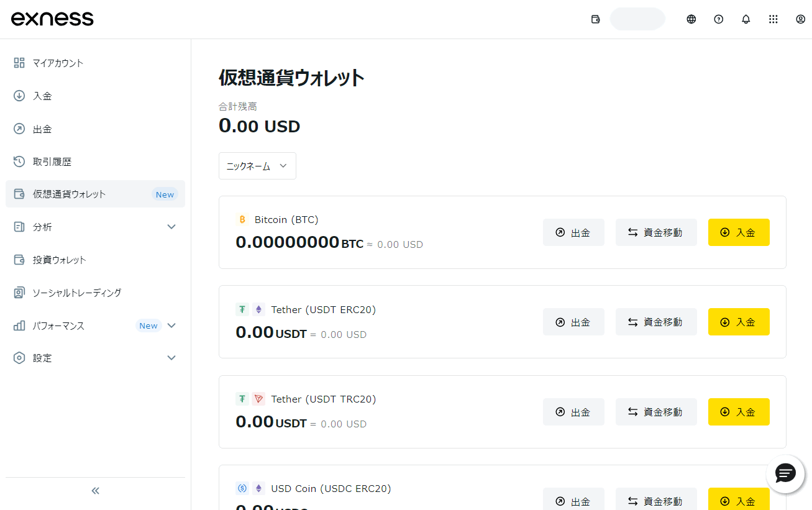Open ソーシャルトレーディング in sidebar
Viewport: 812px width, 510px height.
tap(95, 293)
